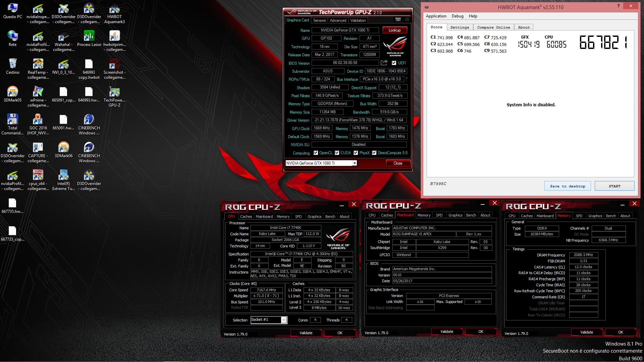Open the Debug menu in Aquamark

pos(458,16)
